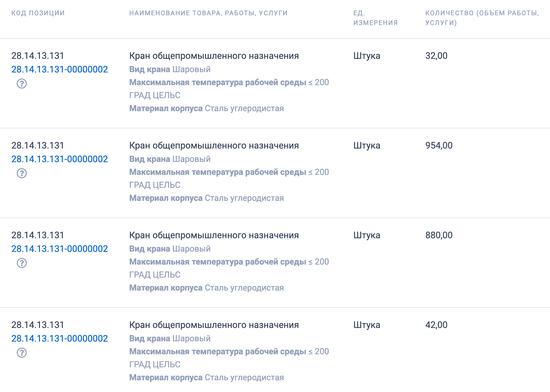
Task: Select product name in the first row
Action: click(x=214, y=56)
